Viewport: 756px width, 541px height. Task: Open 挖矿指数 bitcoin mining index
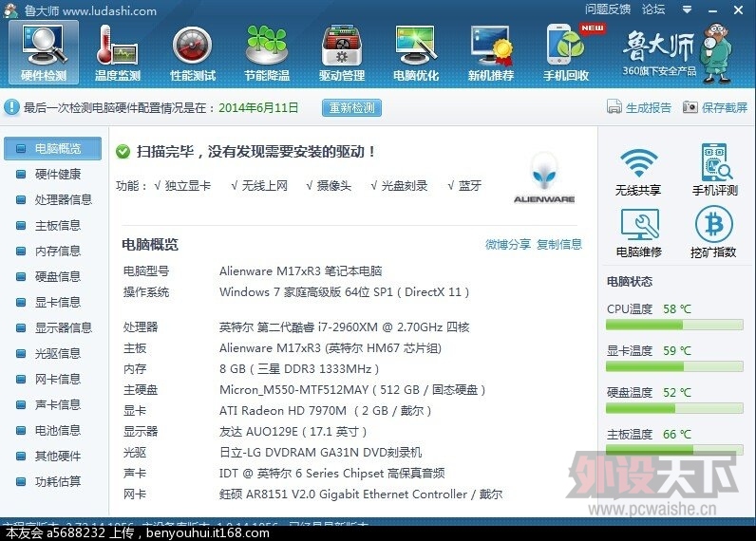click(x=713, y=233)
